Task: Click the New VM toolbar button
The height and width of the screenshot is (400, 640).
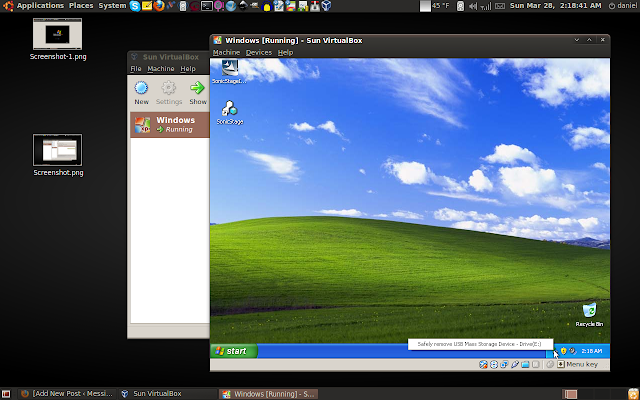Action: [x=141, y=93]
